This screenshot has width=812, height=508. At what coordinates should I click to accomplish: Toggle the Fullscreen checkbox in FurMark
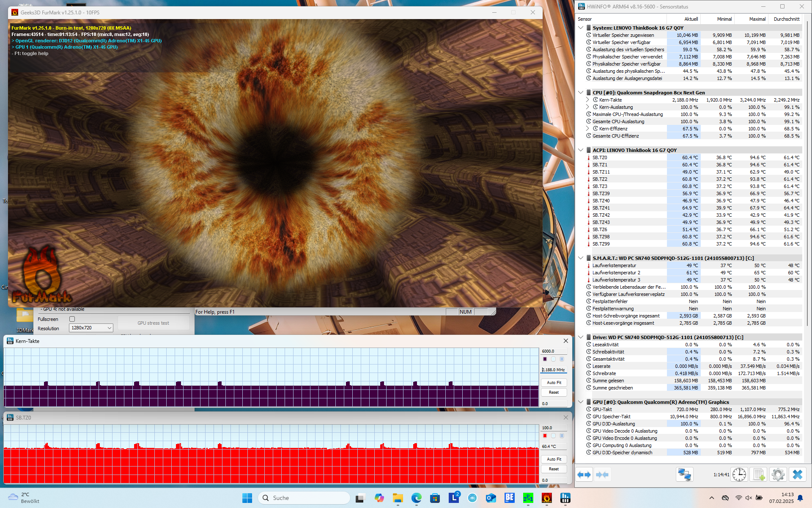pyautogui.click(x=72, y=319)
